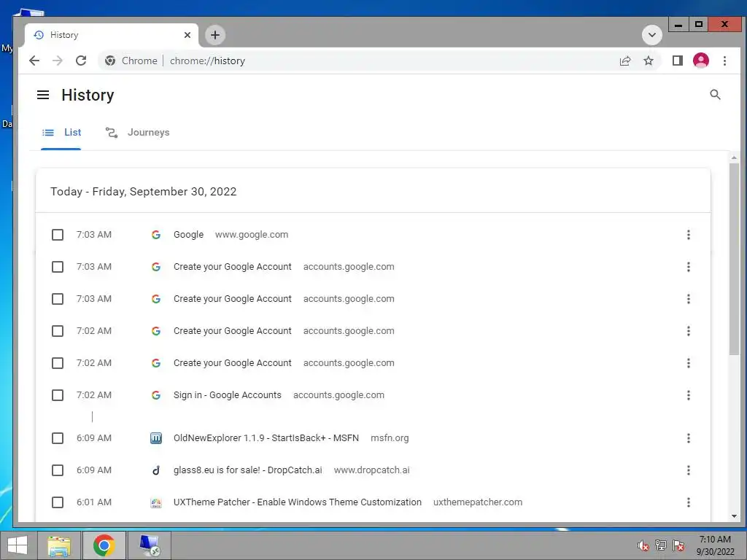Click the Chrome taskbar icon
747x560 pixels.
(104, 545)
